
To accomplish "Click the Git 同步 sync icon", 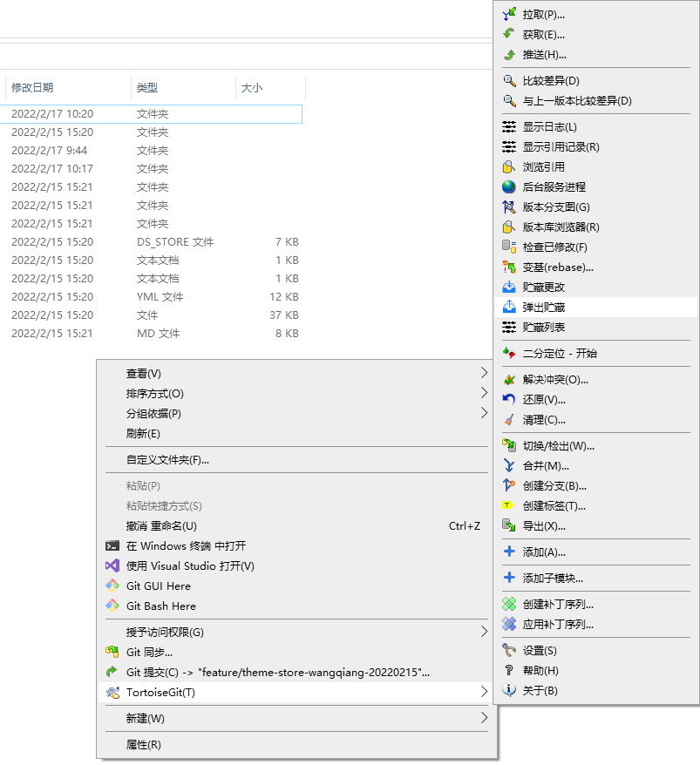I will (x=112, y=652).
